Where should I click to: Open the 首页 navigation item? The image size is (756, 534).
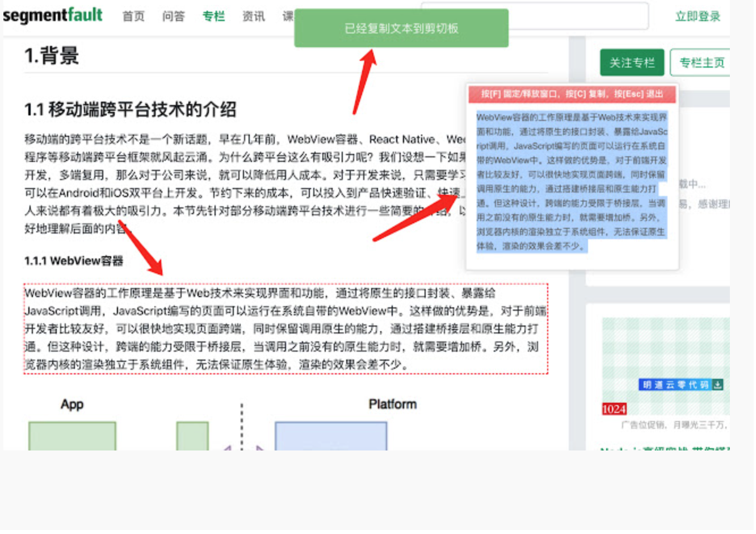click(x=133, y=16)
